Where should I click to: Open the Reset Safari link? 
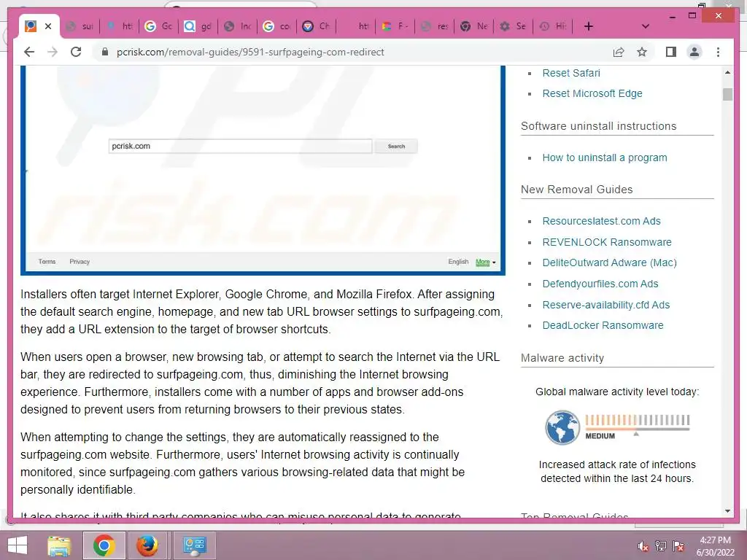570,73
